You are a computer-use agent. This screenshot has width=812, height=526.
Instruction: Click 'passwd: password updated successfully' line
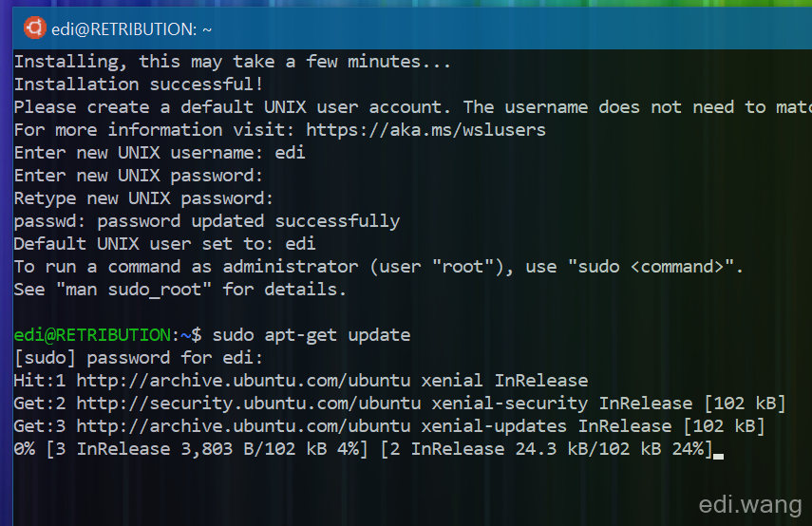[x=207, y=221]
